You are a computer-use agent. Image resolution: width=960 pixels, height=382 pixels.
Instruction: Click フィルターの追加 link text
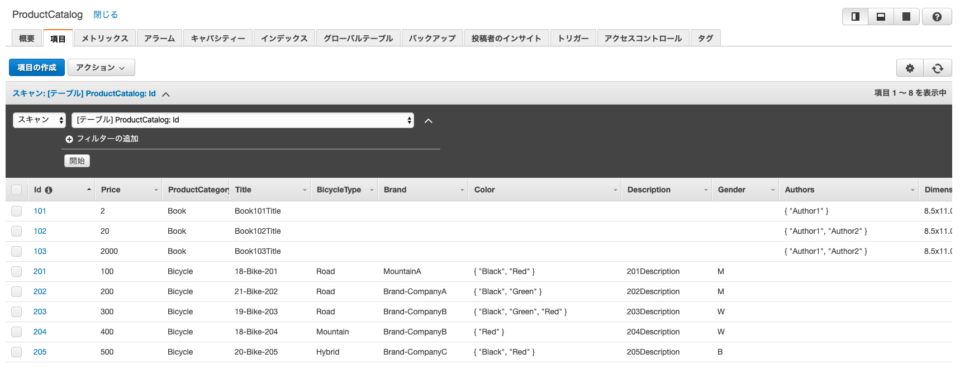tap(107, 139)
